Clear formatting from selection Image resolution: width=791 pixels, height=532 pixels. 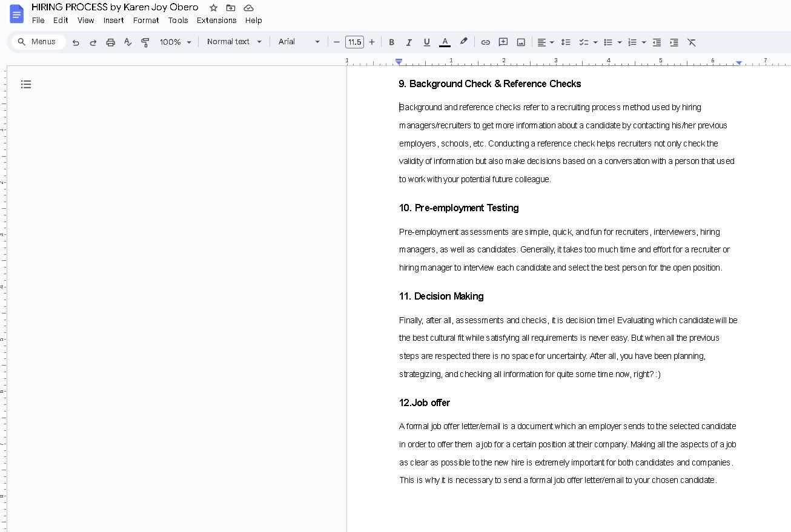pos(692,42)
